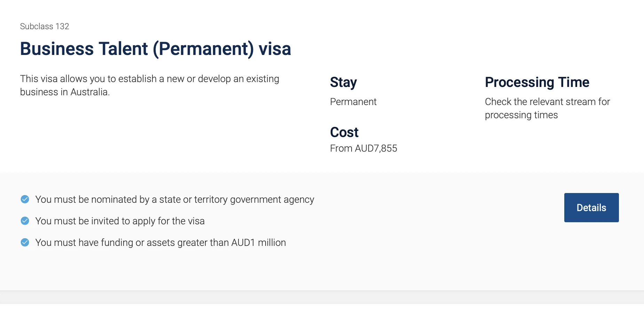Click the state nomination checkmark icon
The height and width of the screenshot is (313, 644).
click(25, 199)
